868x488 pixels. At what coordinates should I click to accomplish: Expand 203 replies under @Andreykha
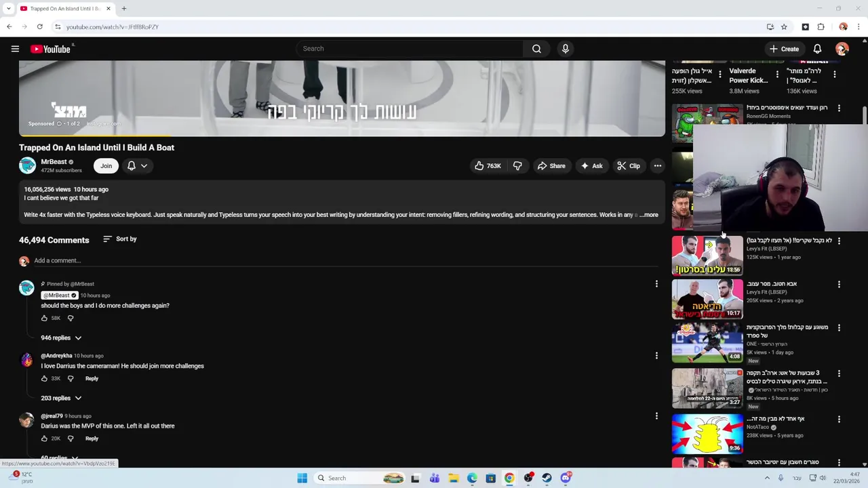61,398
